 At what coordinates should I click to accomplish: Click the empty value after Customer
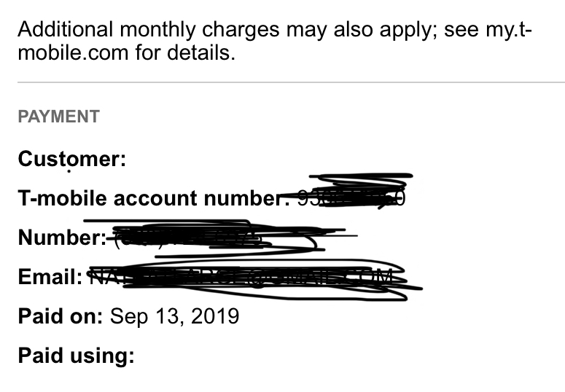coord(219,158)
